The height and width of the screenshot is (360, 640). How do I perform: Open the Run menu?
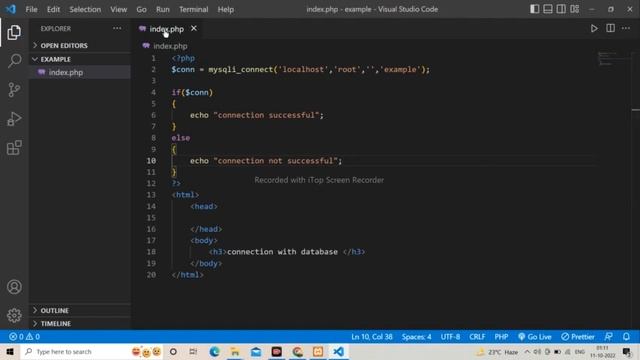pyautogui.click(x=162, y=9)
